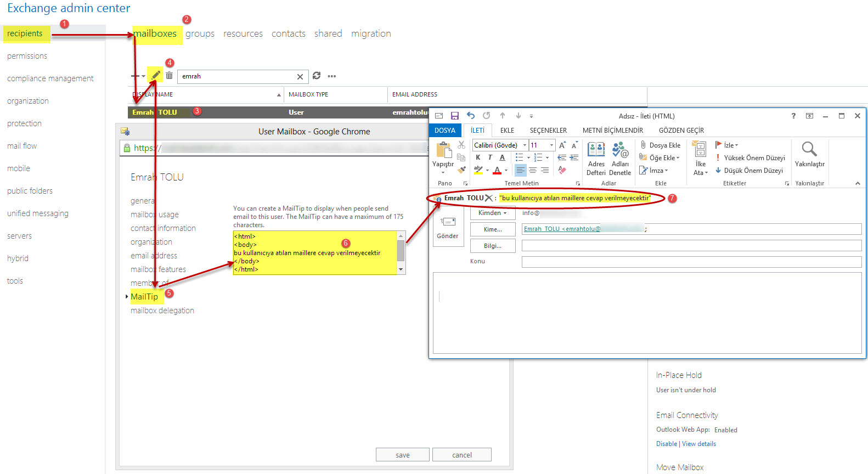Switch to the METNİ BİÇİMLENDİR tab
Viewport: 868px width, 474px height.
coord(613,131)
